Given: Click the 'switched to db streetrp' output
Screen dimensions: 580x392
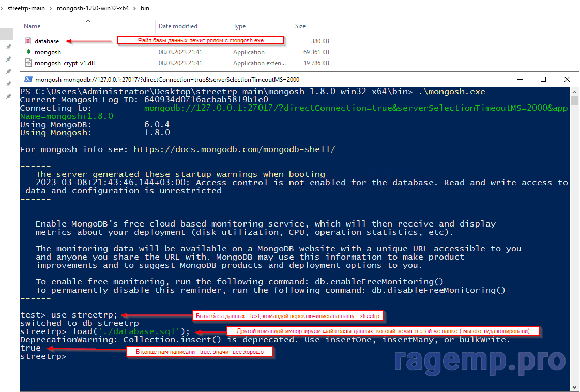Looking at the screenshot, I should click(x=80, y=323).
